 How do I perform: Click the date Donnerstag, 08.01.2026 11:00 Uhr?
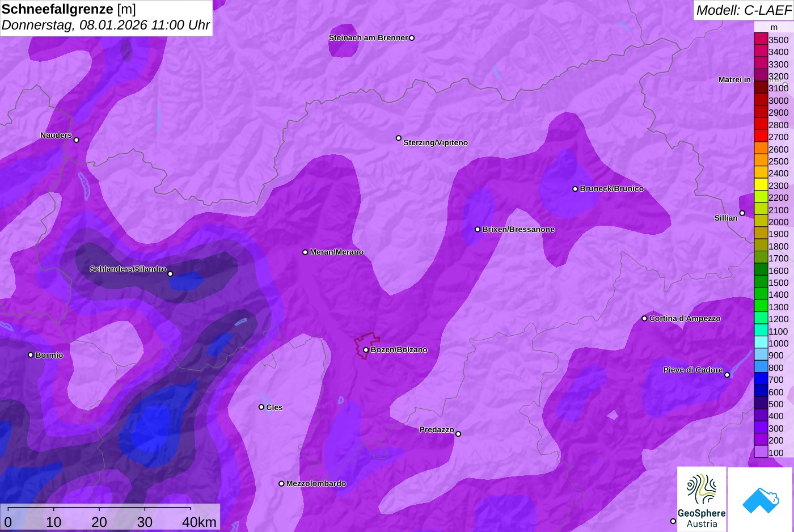tap(105, 25)
